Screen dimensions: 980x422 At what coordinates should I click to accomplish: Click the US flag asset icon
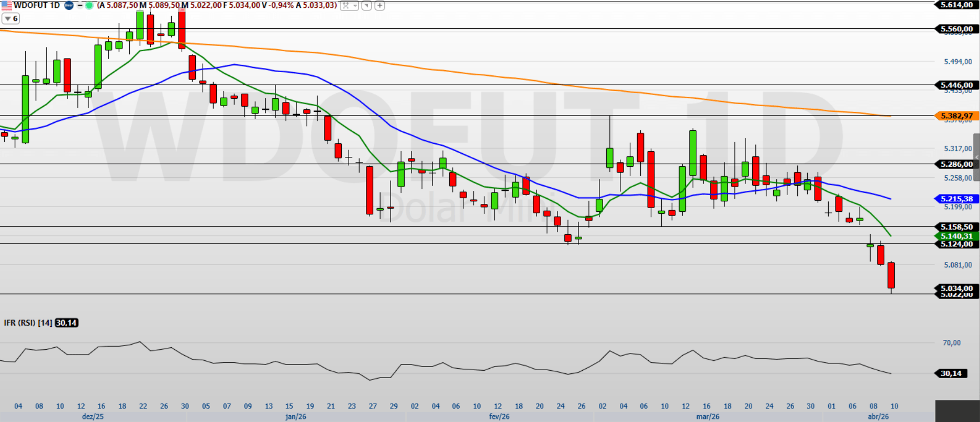[6, 5]
